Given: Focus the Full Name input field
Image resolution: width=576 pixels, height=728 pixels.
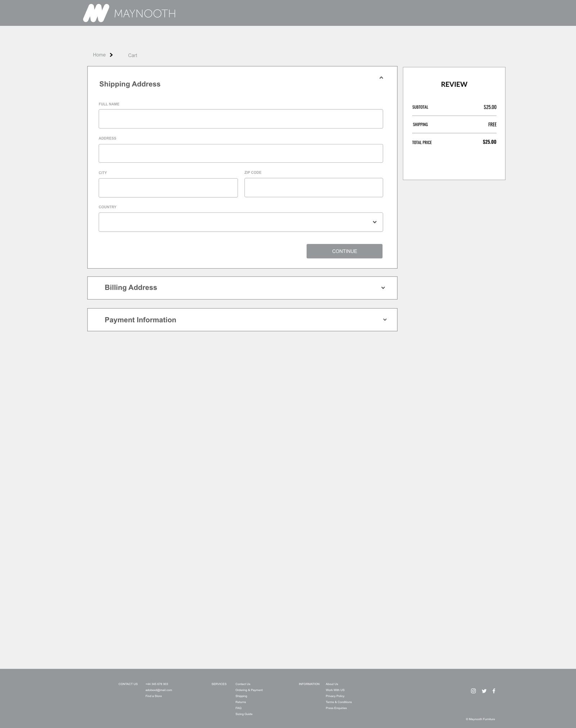Looking at the screenshot, I should [240, 119].
